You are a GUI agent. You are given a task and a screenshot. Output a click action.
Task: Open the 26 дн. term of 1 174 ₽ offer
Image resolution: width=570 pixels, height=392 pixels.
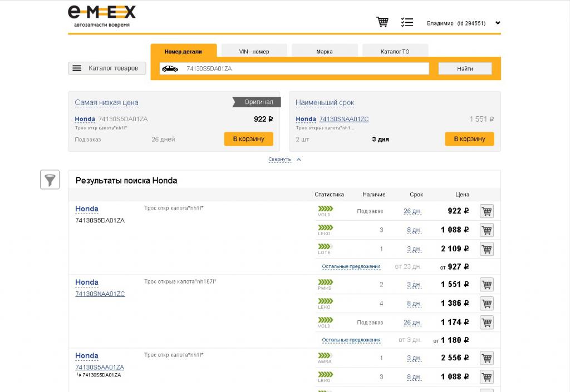coord(412,322)
